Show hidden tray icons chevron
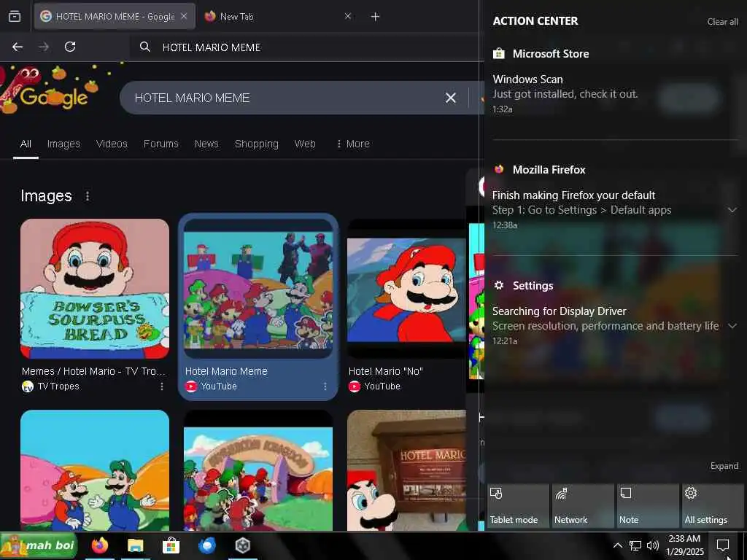Image resolution: width=747 pixels, height=560 pixels. tap(617, 545)
